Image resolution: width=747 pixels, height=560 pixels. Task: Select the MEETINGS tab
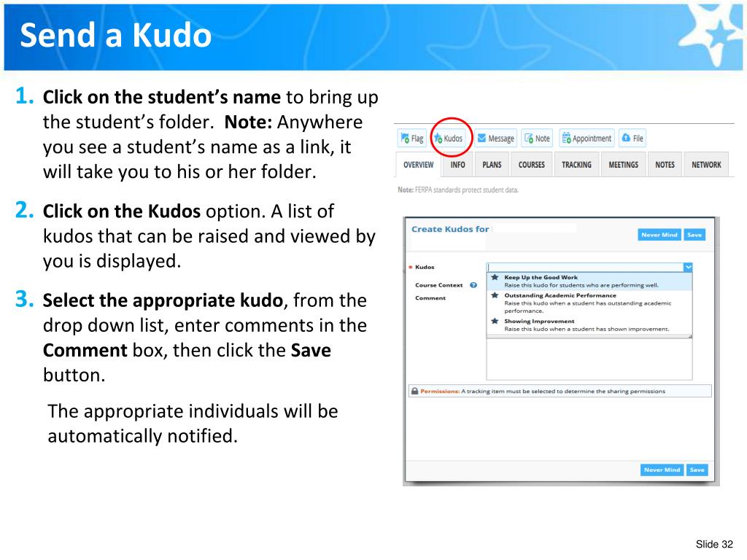pos(624,165)
